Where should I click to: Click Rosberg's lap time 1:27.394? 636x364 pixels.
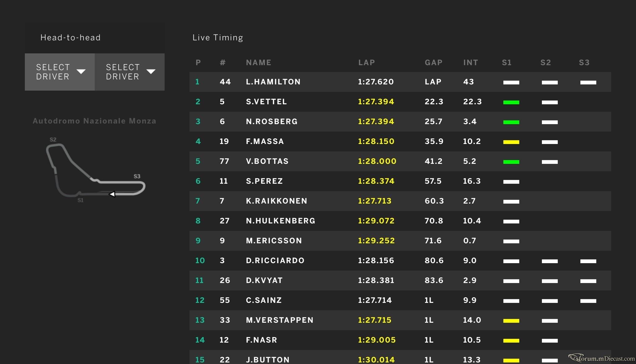click(376, 121)
